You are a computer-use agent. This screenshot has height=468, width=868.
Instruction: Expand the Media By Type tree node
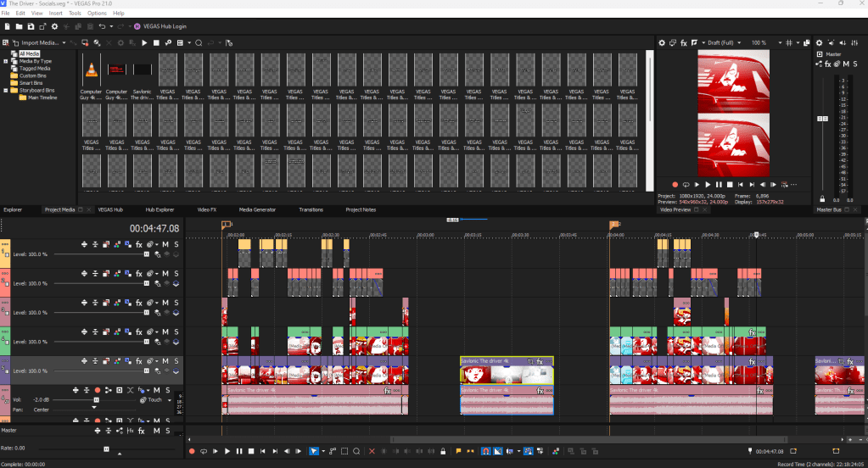[5, 61]
